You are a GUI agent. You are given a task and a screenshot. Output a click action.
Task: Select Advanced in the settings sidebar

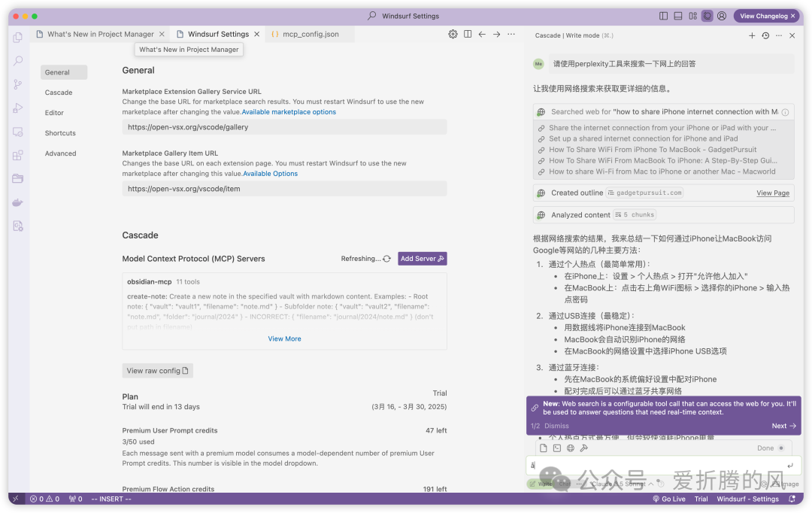coord(60,153)
